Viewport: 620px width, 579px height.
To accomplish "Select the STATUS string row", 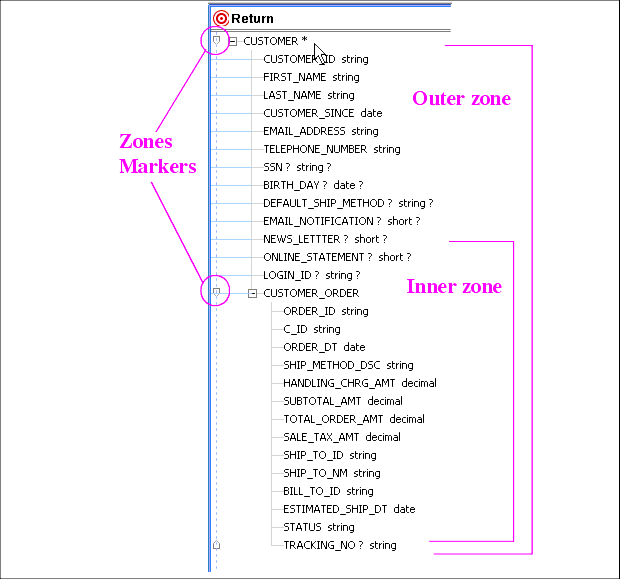I will (x=319, y=527).
